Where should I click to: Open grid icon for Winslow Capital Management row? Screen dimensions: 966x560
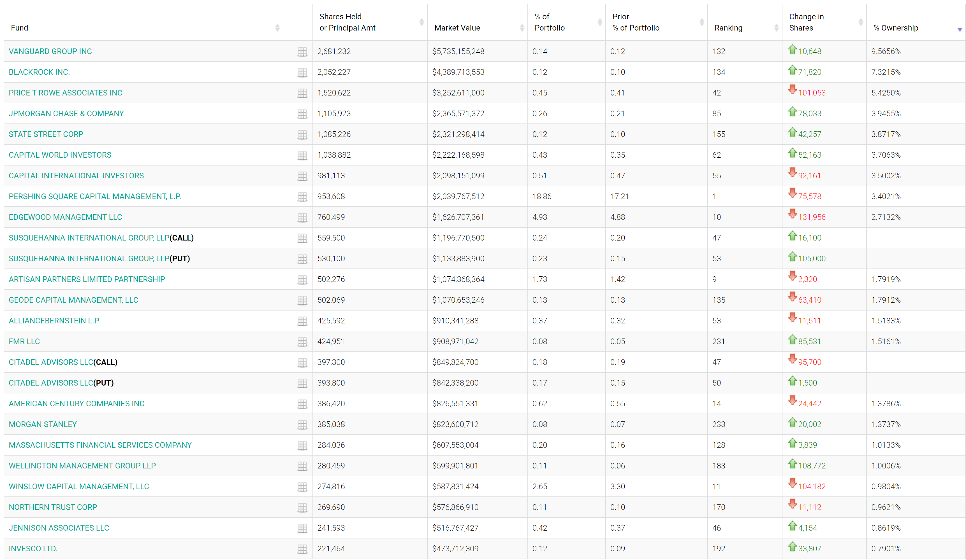coord(302,486)
